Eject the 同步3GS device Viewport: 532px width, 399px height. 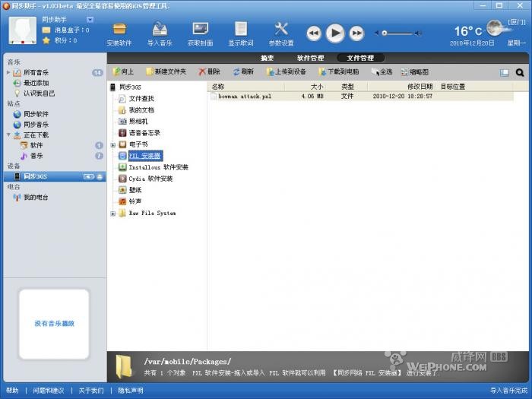[x=100, y=176]
